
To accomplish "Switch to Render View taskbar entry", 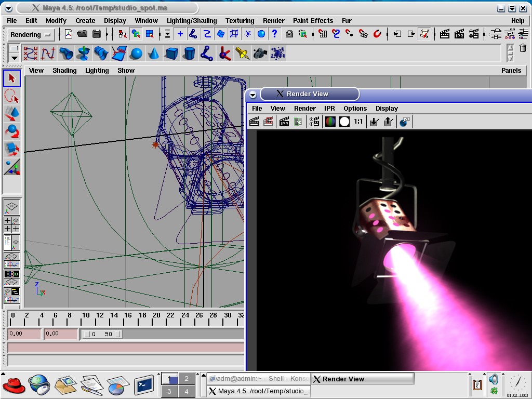I will [362, 379].
